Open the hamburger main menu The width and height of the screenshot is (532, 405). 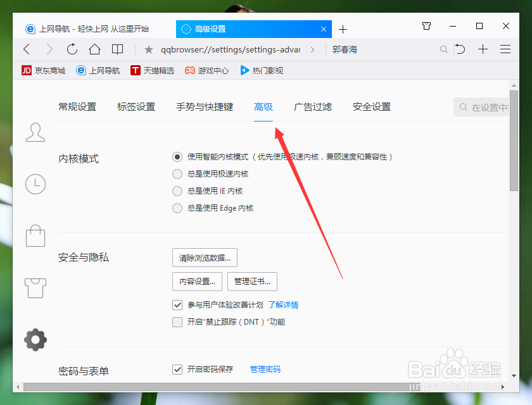pos(505,49)
